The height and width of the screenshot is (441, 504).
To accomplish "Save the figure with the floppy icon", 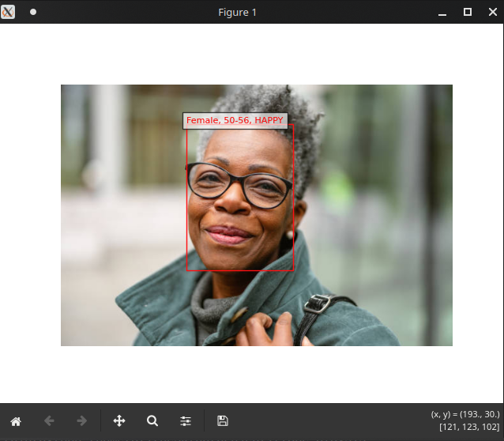I will coord(223,421).
